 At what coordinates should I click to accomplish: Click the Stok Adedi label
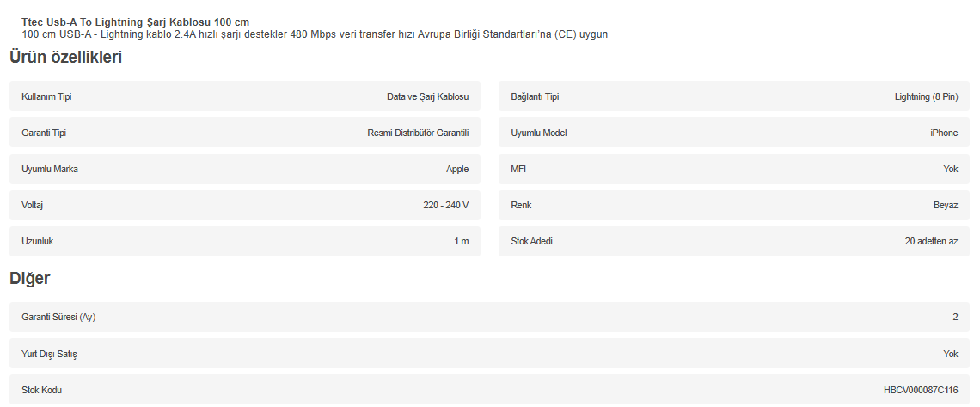pos(532,241)
